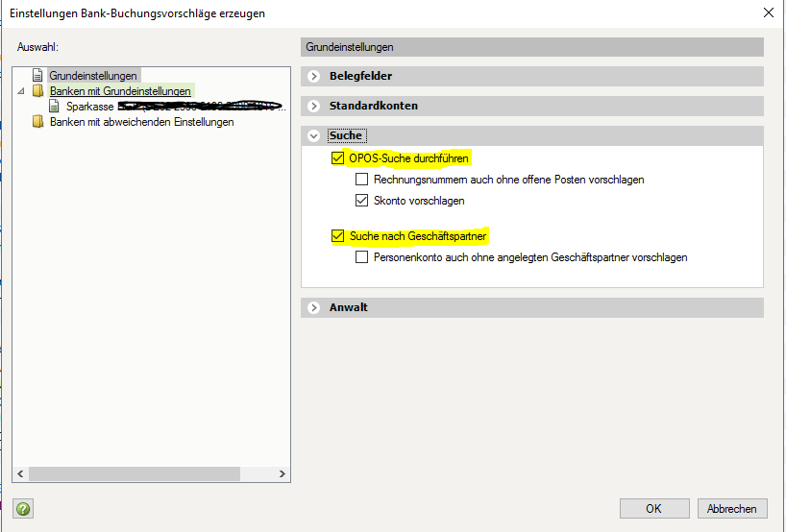Screen dimensions: 786x532
Task: Expand the Anwalt section
Action: pos(313,308)
